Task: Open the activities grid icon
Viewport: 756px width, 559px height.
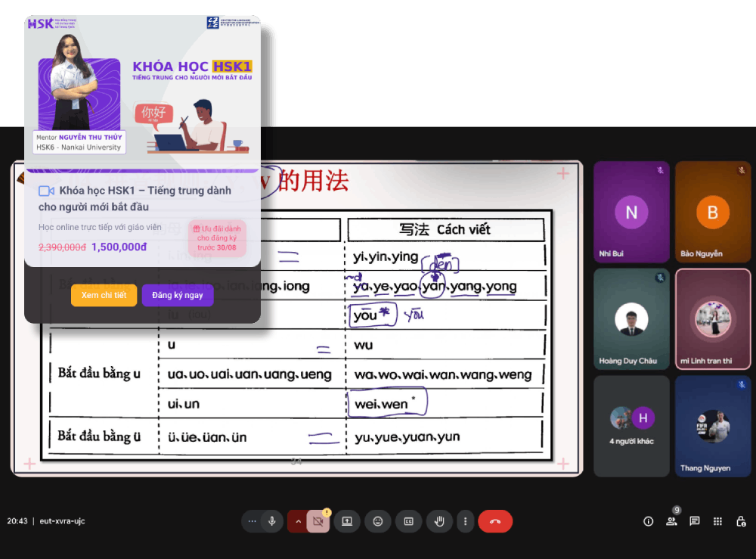Action: (x=718, y=521)
